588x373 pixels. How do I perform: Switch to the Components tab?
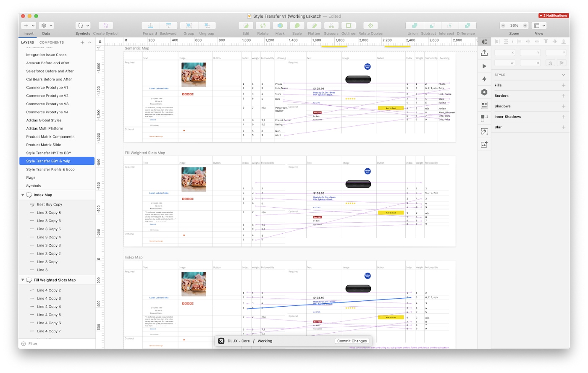[51, 42]
